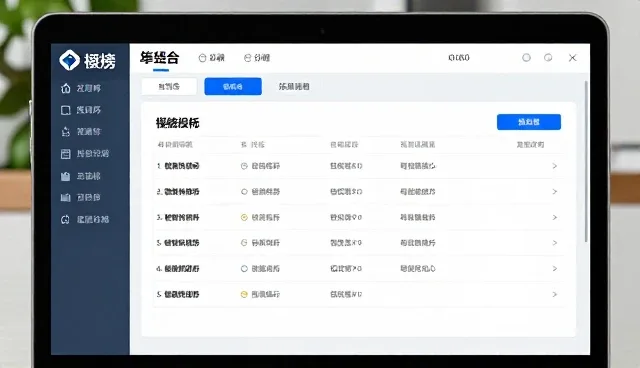Open the home section via the house icon
This screenshot has width=640, height=368.
65,88
